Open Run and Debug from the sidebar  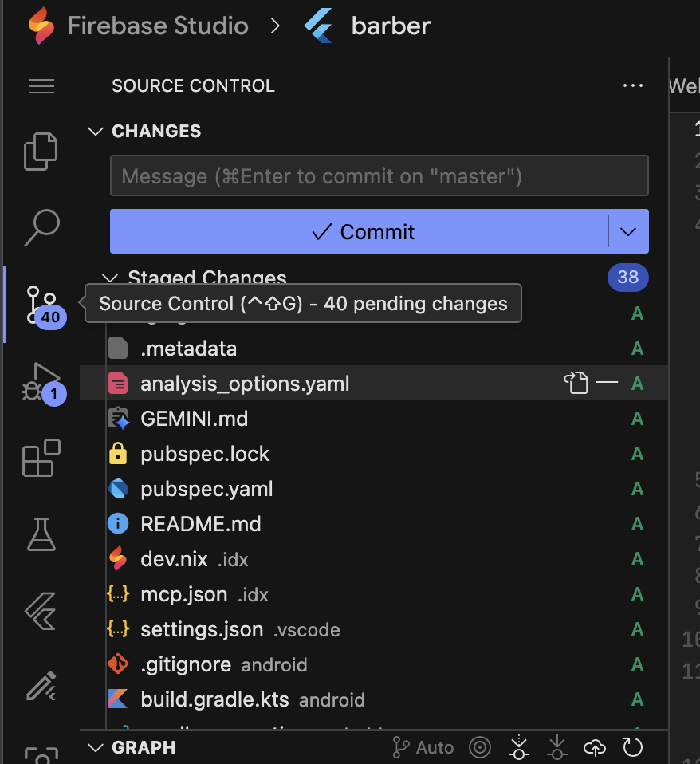click(41, 381)
